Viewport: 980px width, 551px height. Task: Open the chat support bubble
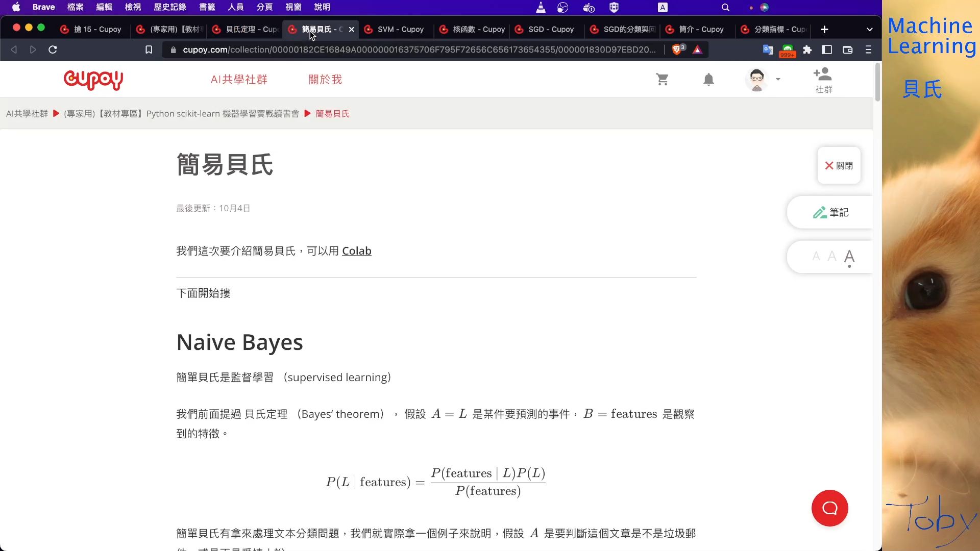pyautogui.click(x=829, y=508)
